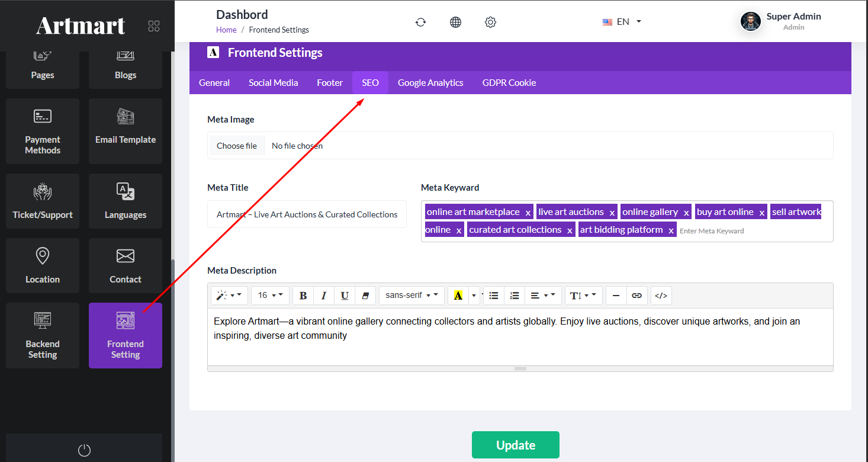Switch to the Google Analytics tab
The width and height of the screenshot is (868, 462).
click(430, 83)
